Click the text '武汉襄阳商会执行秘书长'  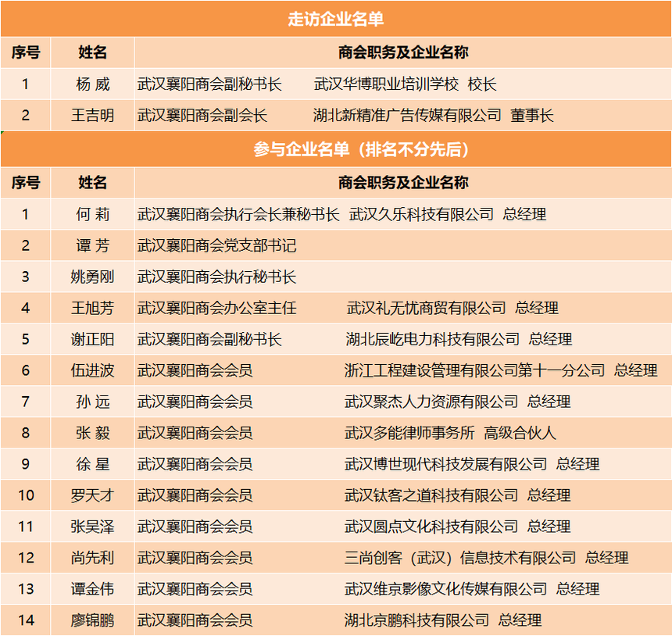pyautogui.click(x=217, y=277)
